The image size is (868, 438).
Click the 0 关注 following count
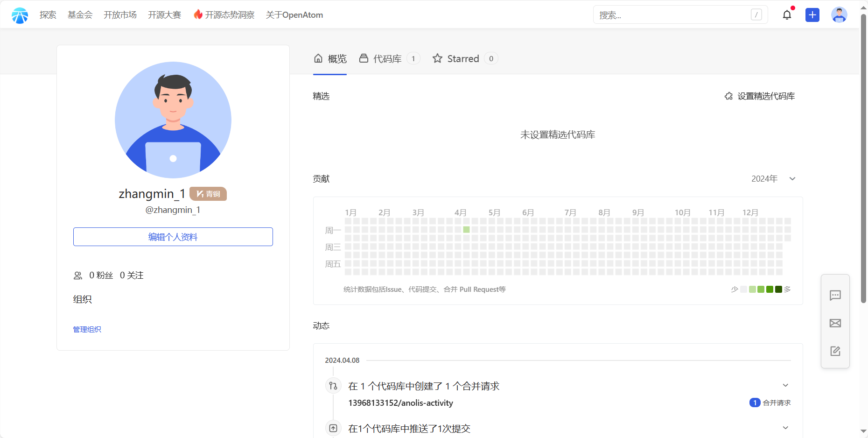[x=132, y=276]
